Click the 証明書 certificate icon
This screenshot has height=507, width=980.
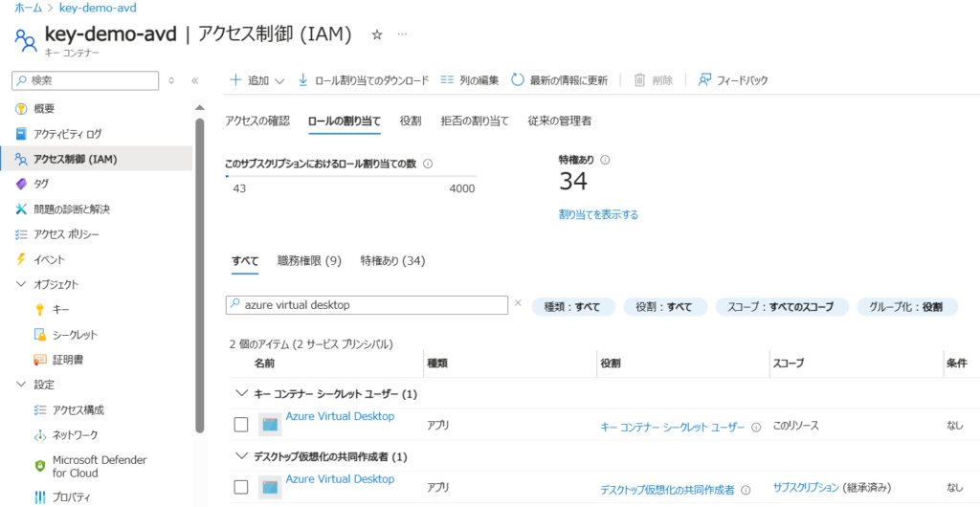click(40, 360)
